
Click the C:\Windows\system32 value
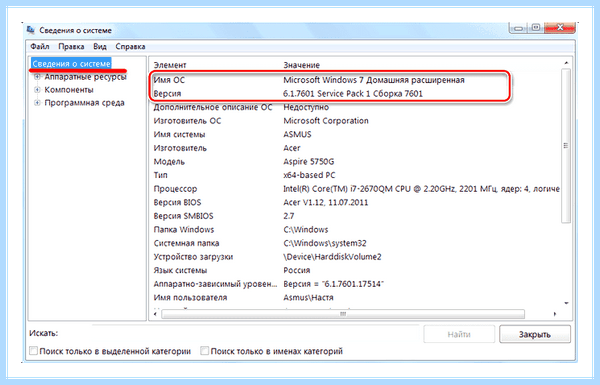point(325,243)
